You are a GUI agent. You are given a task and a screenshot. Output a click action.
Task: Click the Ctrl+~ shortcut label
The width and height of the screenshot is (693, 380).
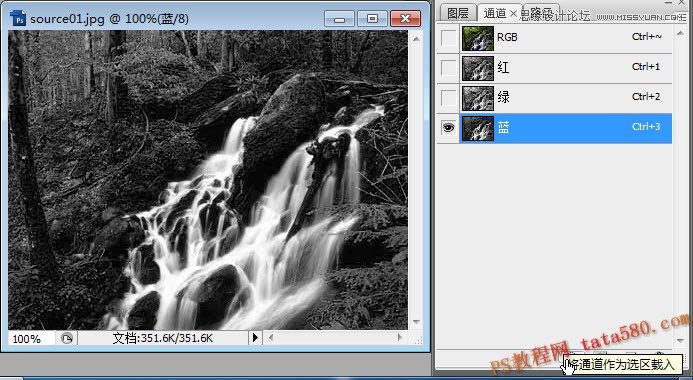click(647, 37)
